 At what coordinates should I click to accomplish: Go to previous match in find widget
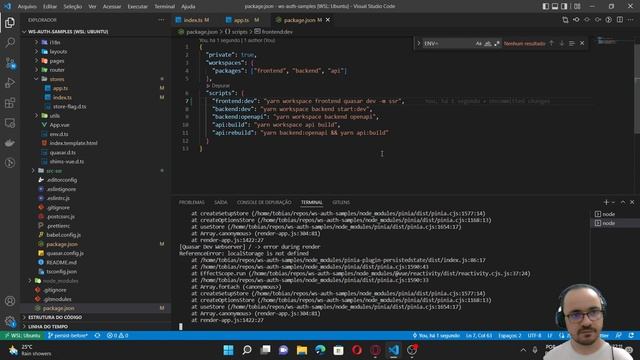click(551, 43)
